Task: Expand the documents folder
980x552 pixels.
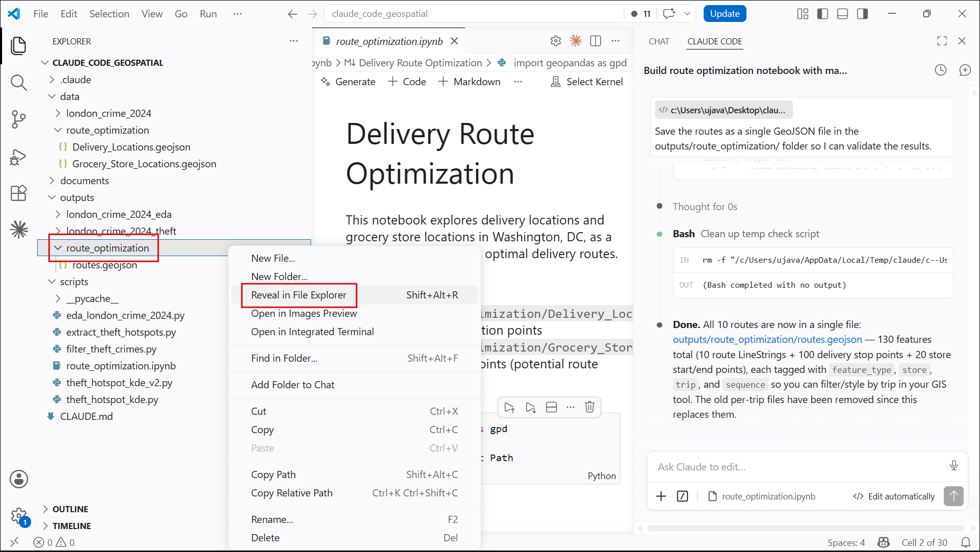Action: [x=51, y=181]
